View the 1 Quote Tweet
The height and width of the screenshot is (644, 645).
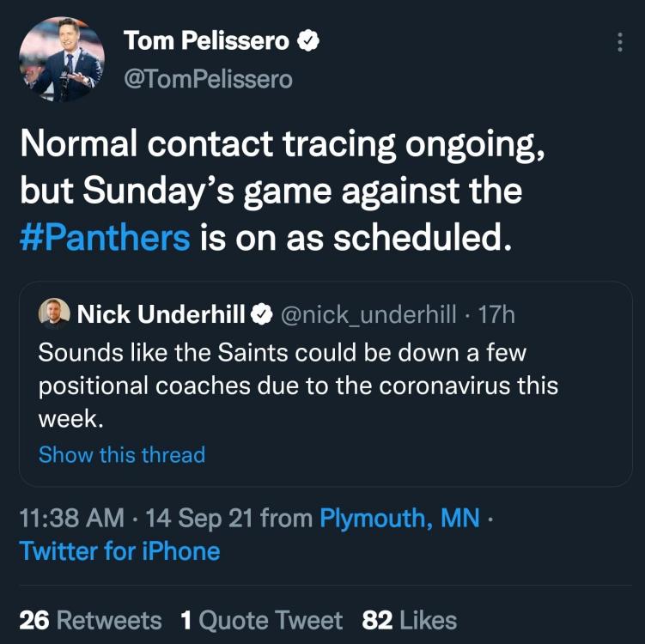coord(262,620)
